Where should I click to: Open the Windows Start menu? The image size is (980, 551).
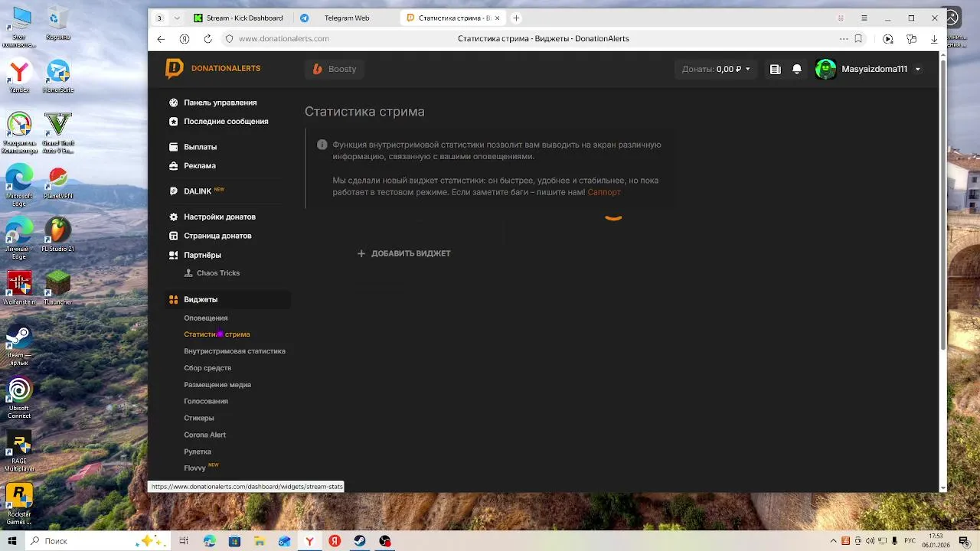click(x=12, y=541)
